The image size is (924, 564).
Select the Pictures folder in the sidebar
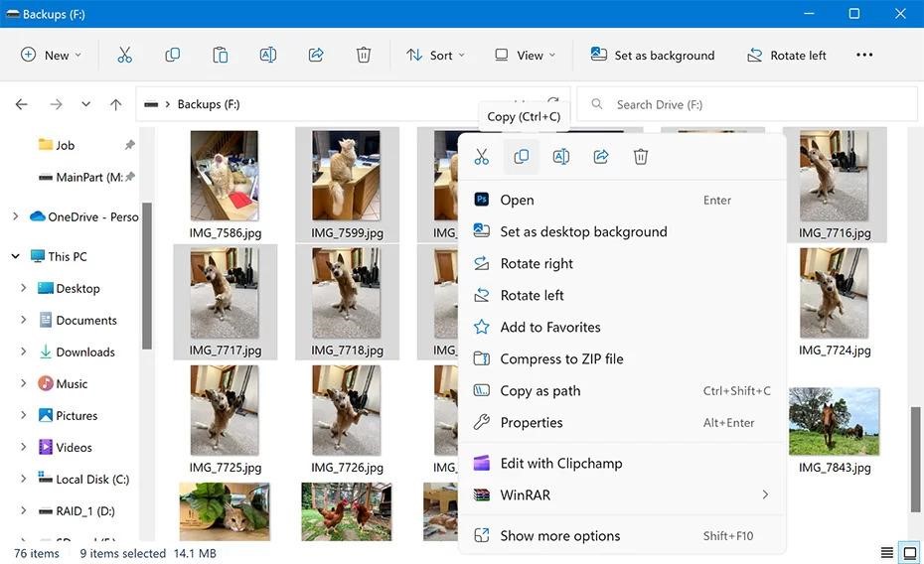coord(68,415)
